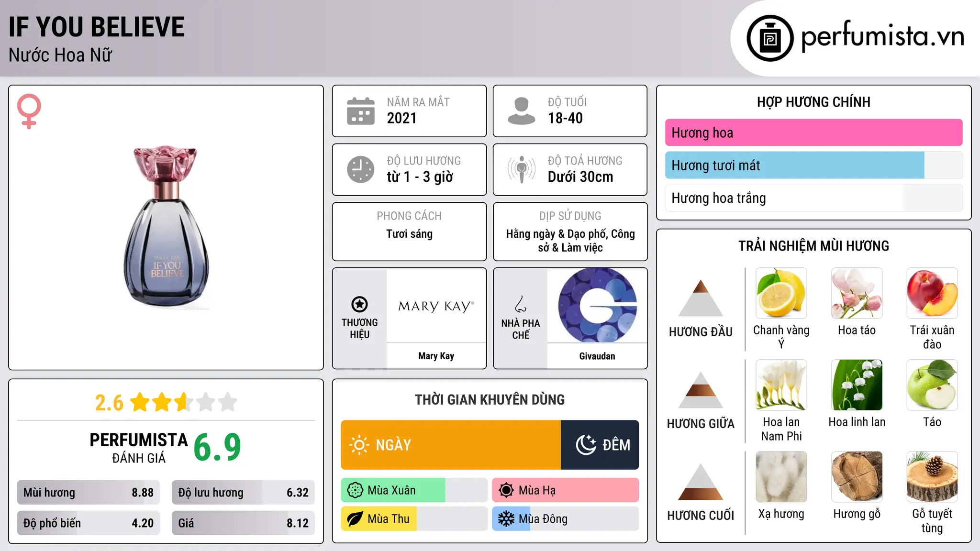This screenshot has width=980, height=551.
Task: Click the Mùi hương 8.88 score bar
Action: (x=89, y=493)
